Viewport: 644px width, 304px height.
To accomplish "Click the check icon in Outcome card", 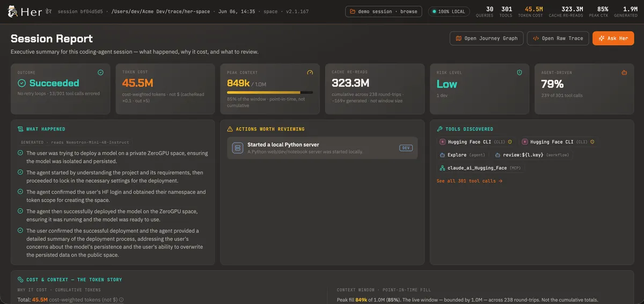I will tap(100, 72).
